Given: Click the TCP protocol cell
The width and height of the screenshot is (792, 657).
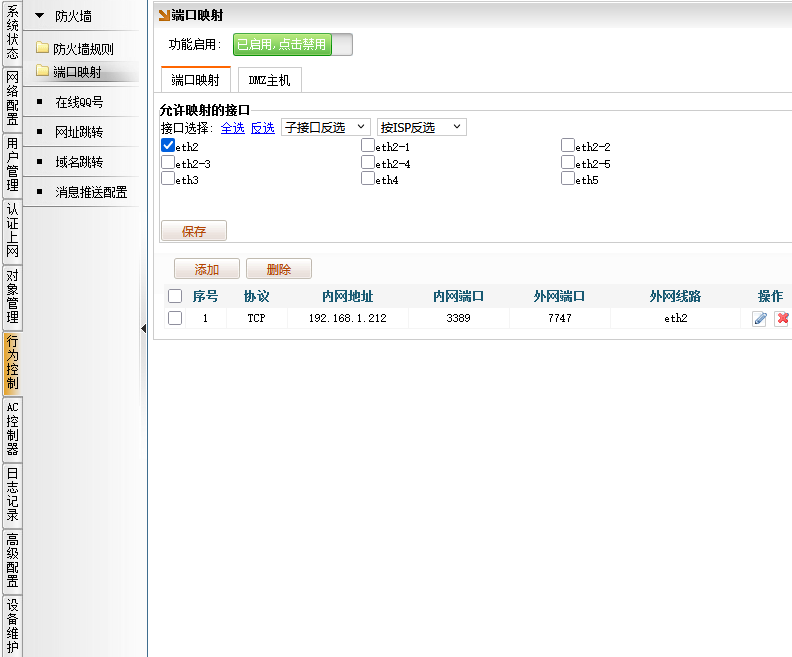Looking at the screenshot, I should pos(257,318).
